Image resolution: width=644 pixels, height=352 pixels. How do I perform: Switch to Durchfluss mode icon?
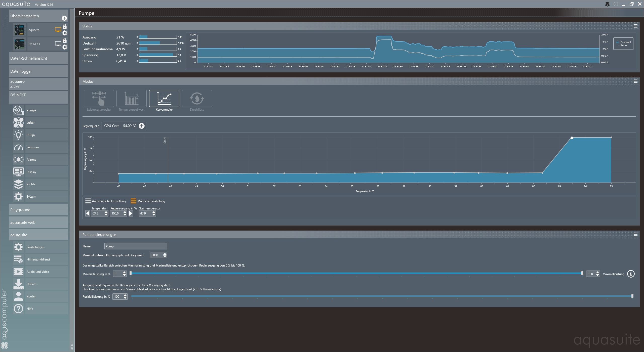[x=197, y=99]
